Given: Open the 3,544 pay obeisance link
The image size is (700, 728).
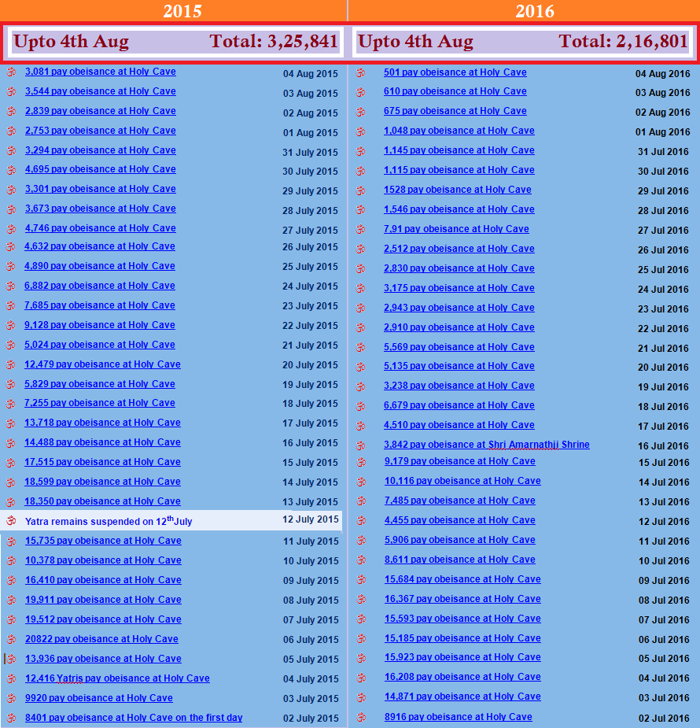Looking at the screenshot, I should click(100, 91).
